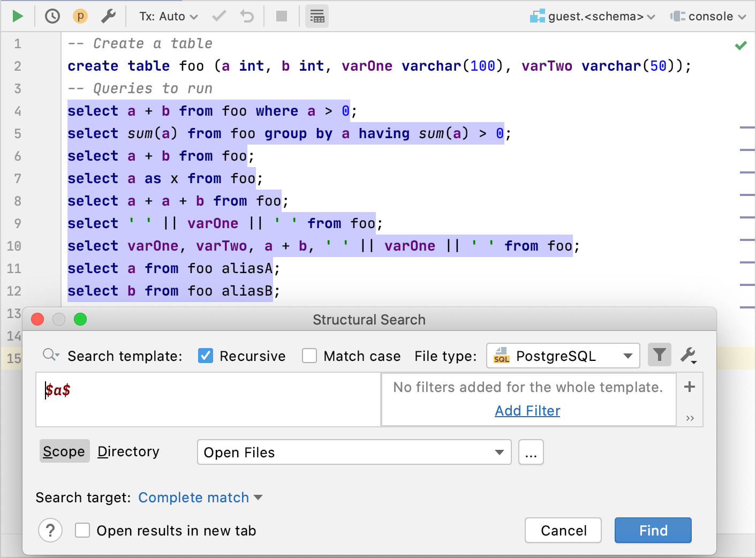Execute the query with the green play icon
Screen dimensions: 756x558
point(17,16)
